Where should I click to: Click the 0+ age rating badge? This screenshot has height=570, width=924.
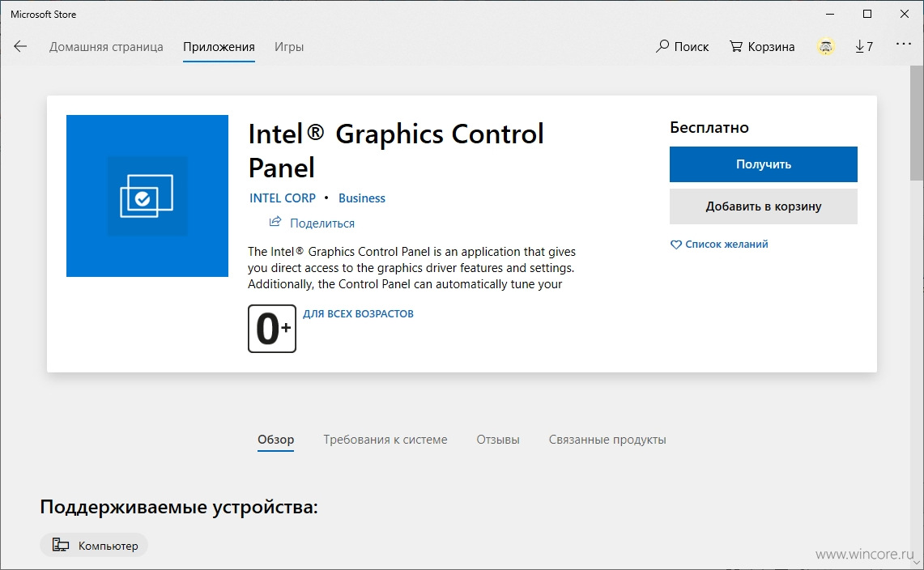point(271,329)
